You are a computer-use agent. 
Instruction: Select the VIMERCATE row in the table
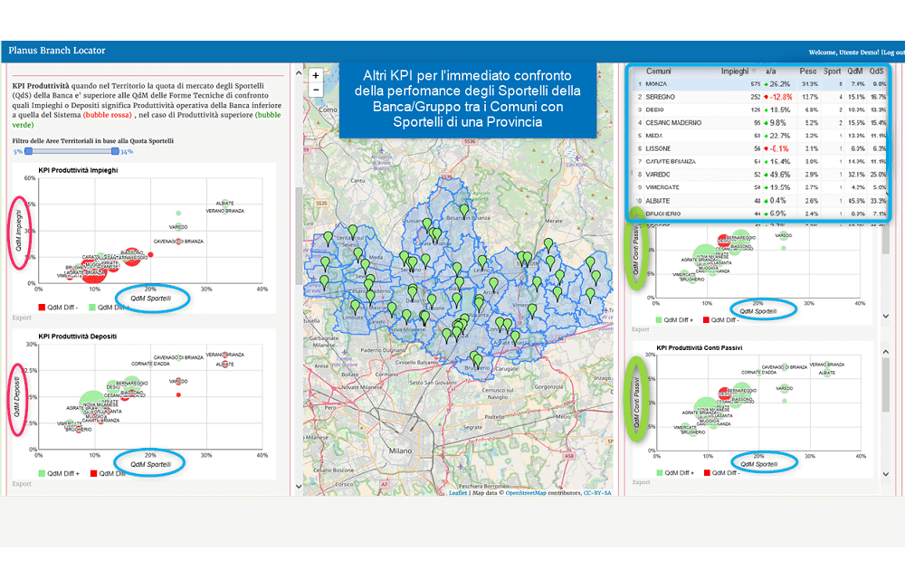759,187
